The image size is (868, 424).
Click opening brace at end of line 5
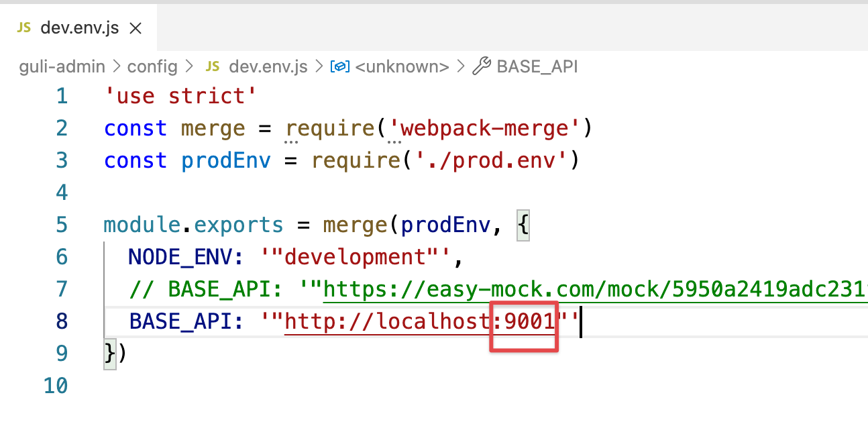click(x=524, y=225)
